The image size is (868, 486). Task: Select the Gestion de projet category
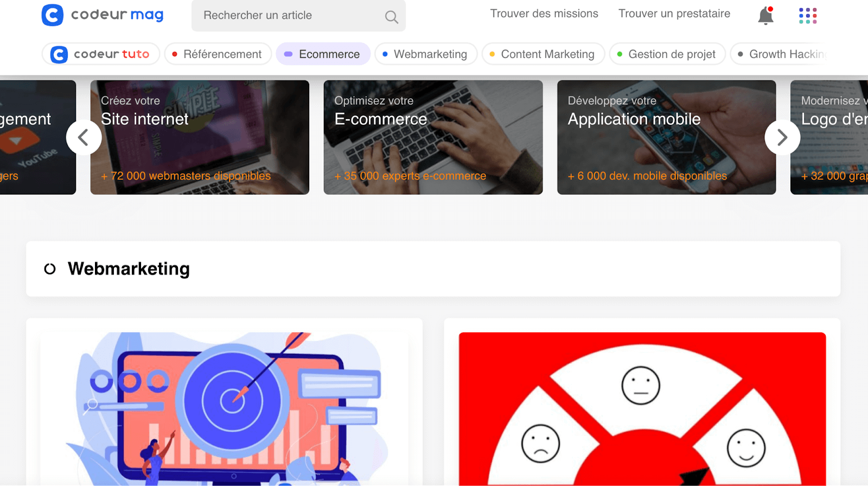(x=667, y=54)
